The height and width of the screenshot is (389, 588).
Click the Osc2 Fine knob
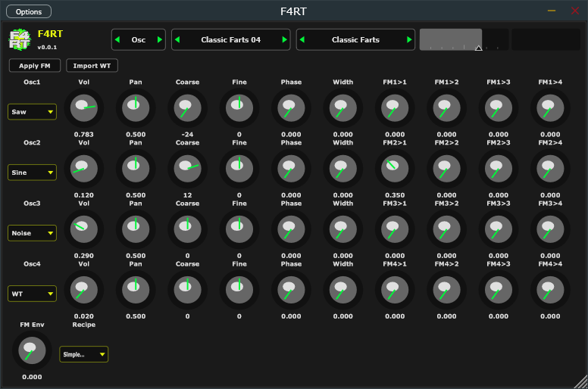coord(239,169)
